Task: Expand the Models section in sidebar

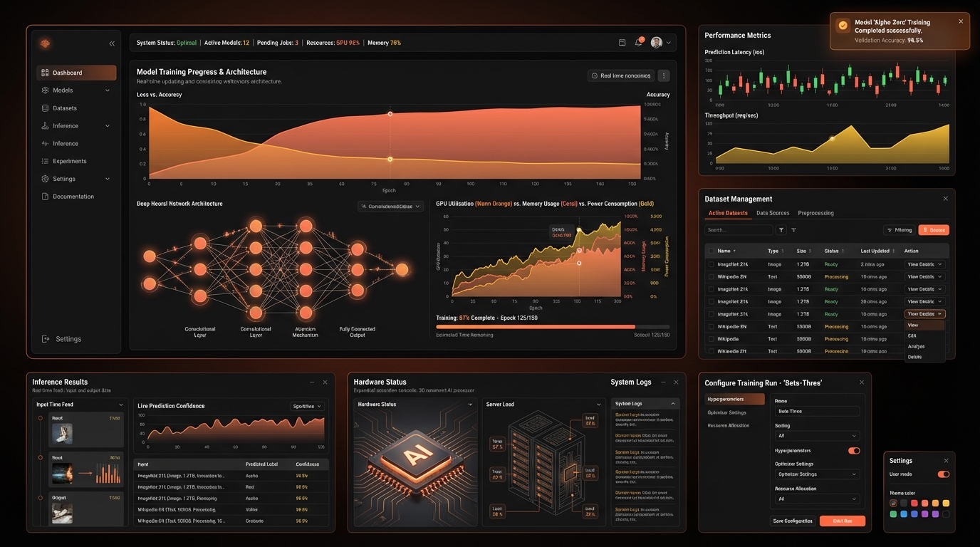Action: click(x=108, y=90)
